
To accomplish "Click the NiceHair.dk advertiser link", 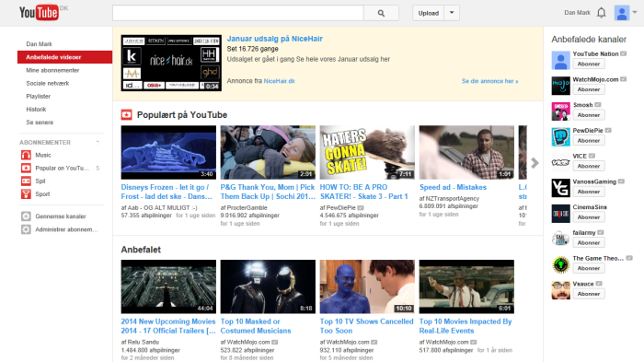I will pyautogui.click(x=280, y=81).
